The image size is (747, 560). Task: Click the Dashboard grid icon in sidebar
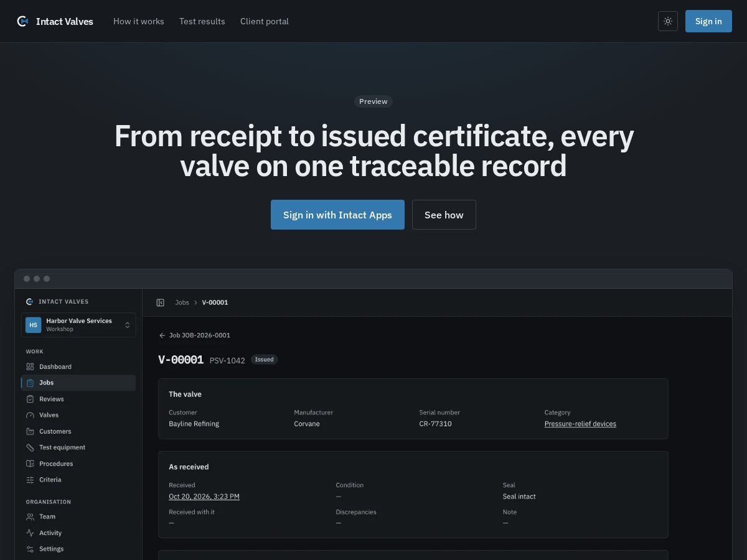point(30,366)
